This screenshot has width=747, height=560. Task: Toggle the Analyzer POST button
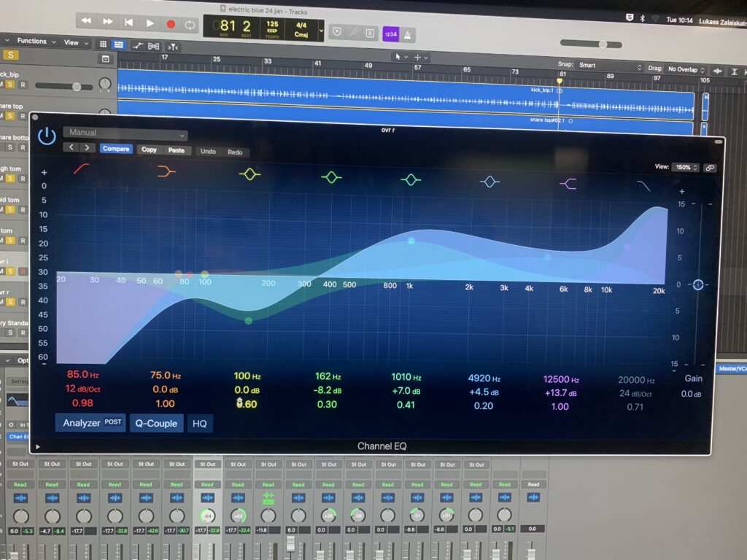pyautogui.click(x=90, y=422)
